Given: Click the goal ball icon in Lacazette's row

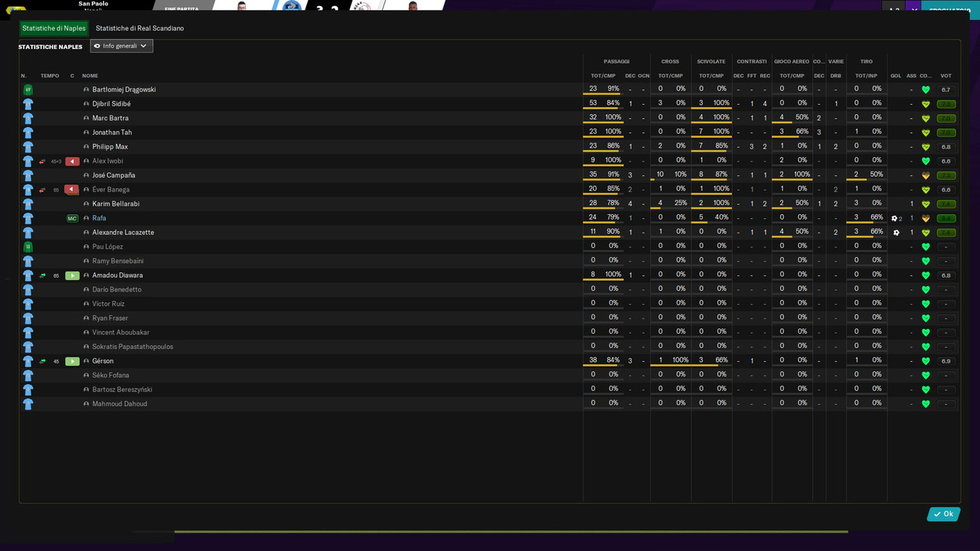Looking at the screenshot, I should pyautogui.click(x=897, y=233).
